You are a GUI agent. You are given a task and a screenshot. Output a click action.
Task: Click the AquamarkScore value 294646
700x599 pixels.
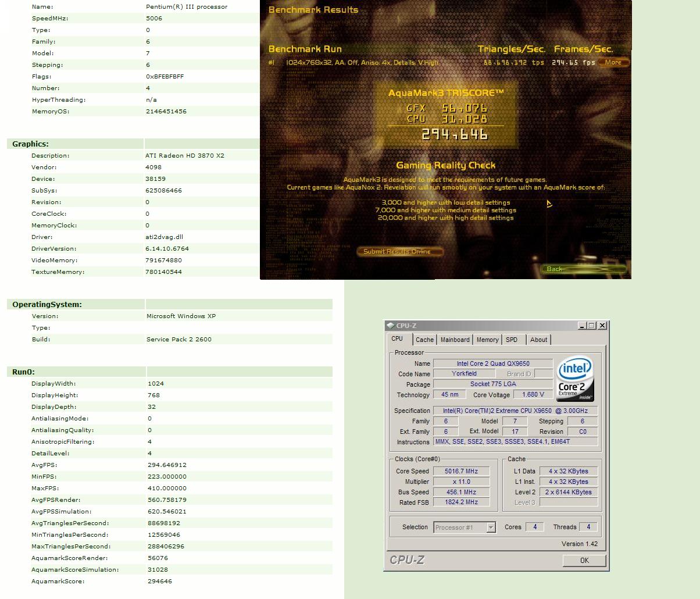(160, 581)
